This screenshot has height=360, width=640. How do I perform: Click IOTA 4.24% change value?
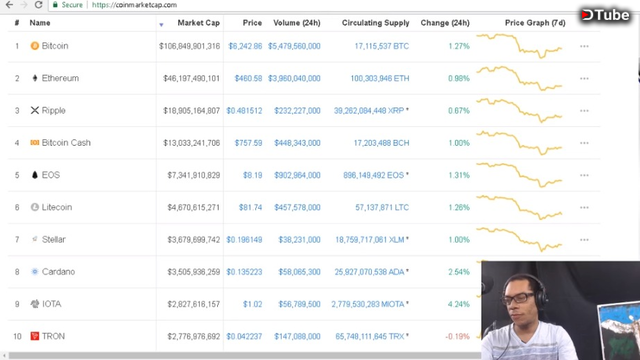459,304
